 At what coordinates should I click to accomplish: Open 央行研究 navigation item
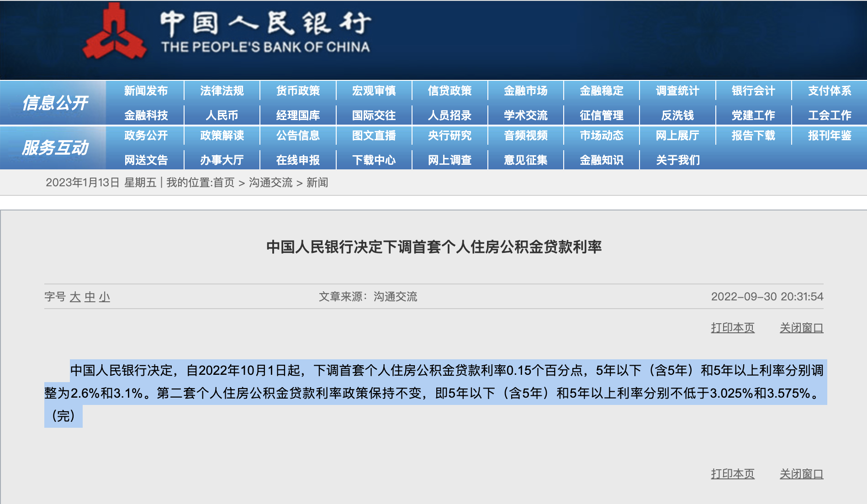[x=449, y=136]
